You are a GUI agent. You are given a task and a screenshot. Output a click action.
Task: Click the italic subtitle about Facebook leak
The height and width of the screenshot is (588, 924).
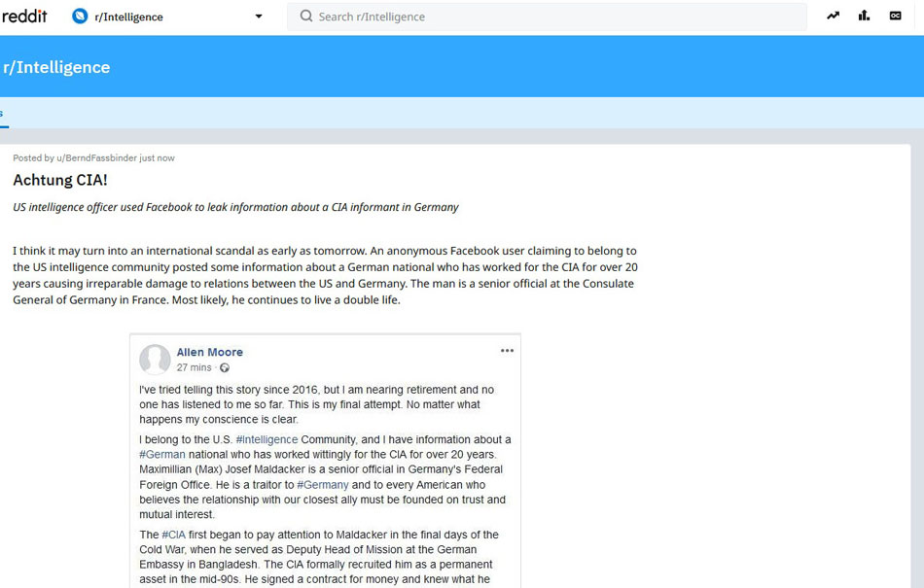coord(235,207)
